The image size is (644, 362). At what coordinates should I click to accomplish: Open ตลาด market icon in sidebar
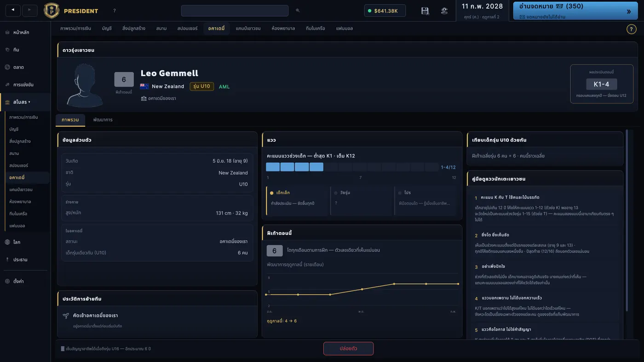coord(7,67)
